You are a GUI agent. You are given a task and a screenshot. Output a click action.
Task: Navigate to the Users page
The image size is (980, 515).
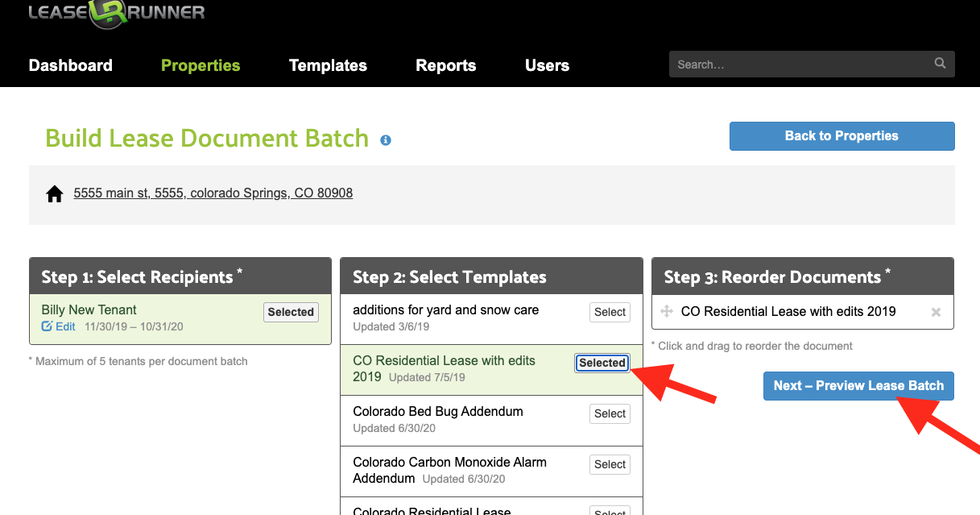point(547,65)
